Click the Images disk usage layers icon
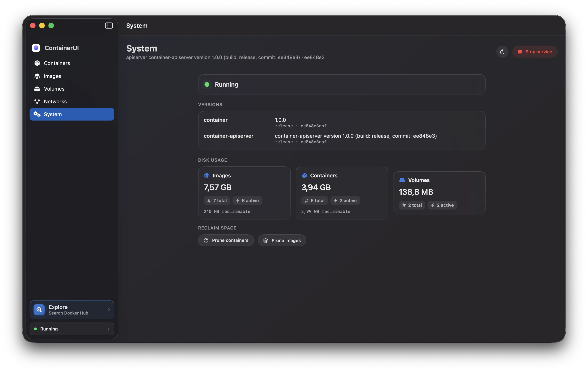588x372 pixels. [x=207, y=175]
